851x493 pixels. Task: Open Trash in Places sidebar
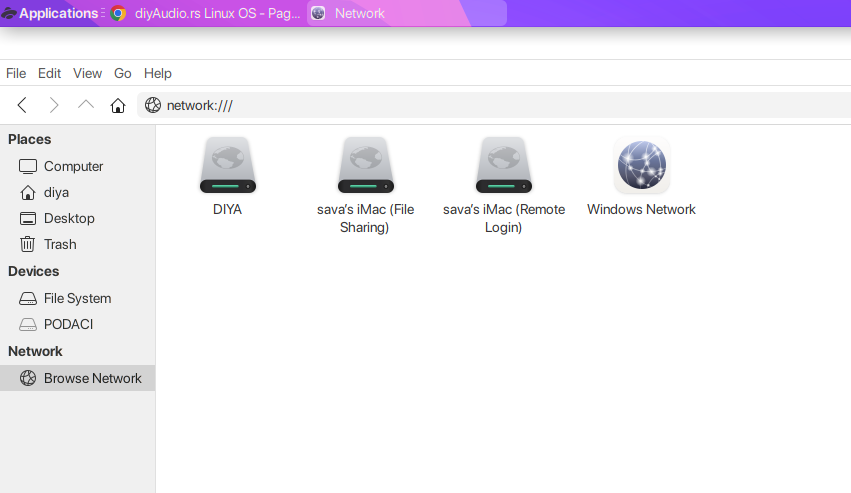pos(78,244)
